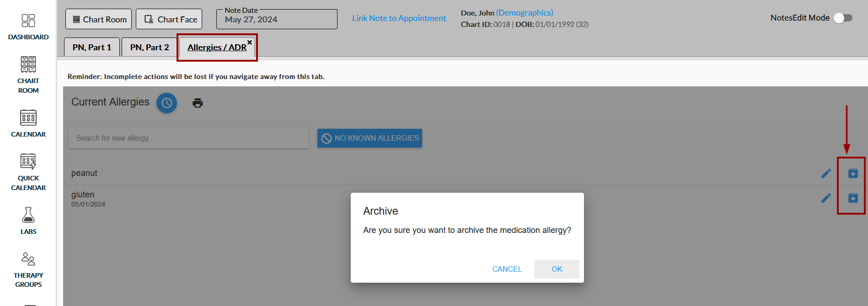Open Quick Calendar from the sidebar
The image size is (868, 306).
[28, 172]
